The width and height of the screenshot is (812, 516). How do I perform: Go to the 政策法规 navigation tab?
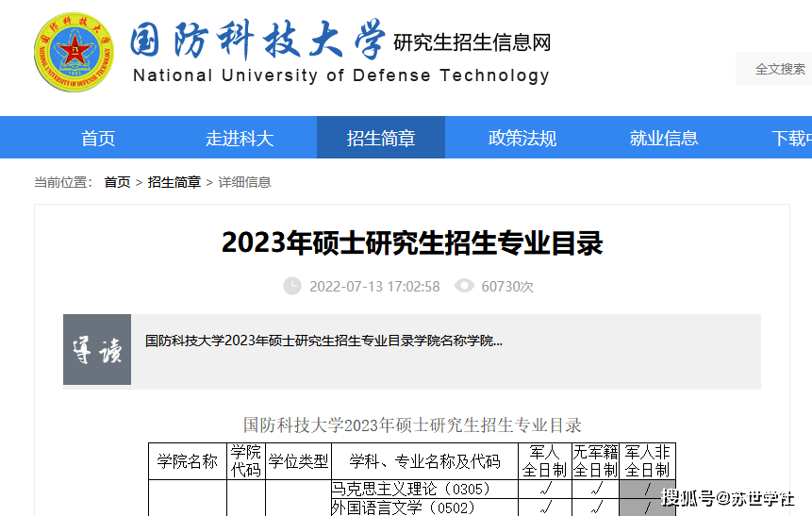(x=522, y=138)
